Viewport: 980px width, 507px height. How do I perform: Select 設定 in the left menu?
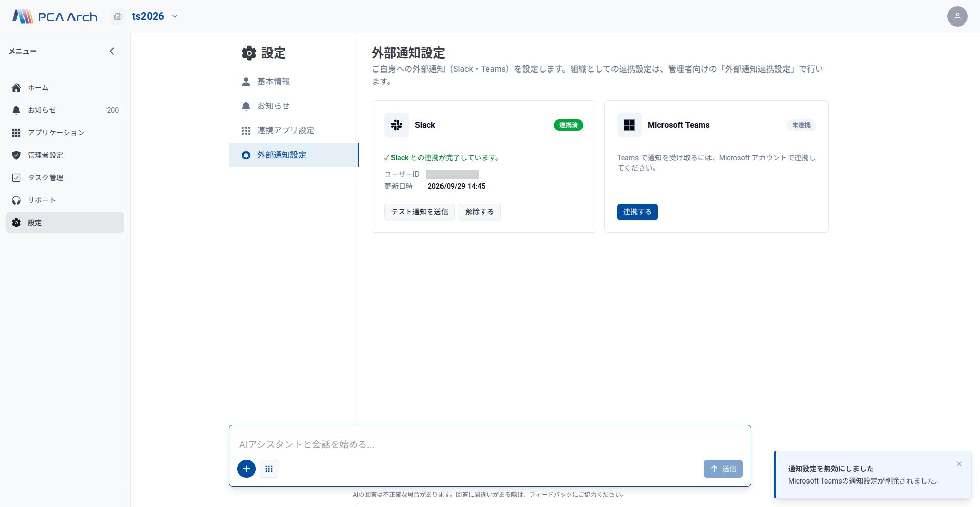point(65,223)
